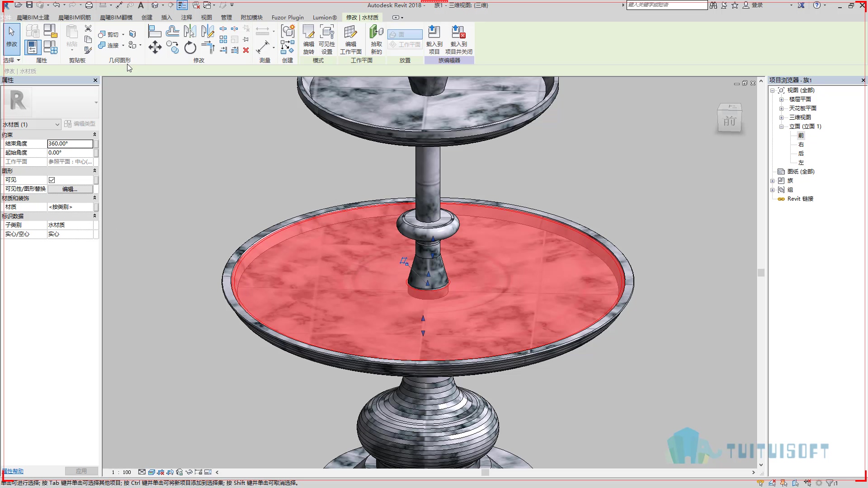The width and height of the screenshot is (868, 488).
Task: Open Edit Revolve (编辑旋转) mode
Action: (x=308, y=40)
